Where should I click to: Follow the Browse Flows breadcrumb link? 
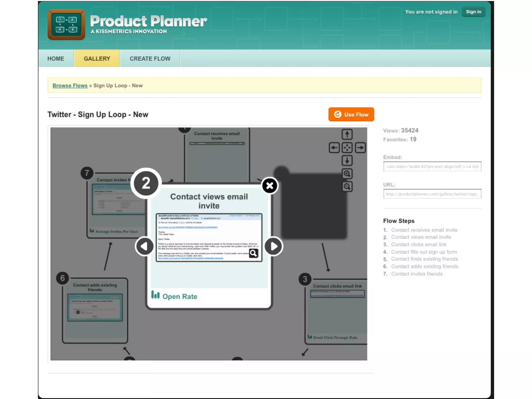coord(70,85)
